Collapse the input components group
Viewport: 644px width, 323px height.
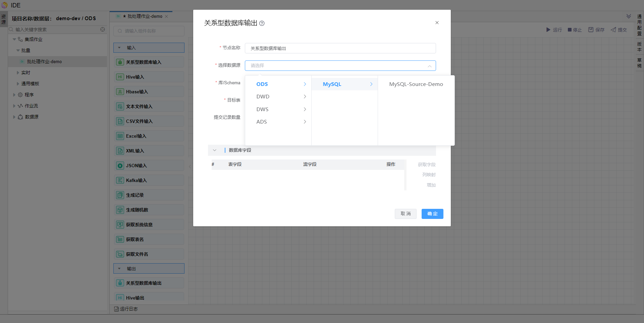(119, 48)
